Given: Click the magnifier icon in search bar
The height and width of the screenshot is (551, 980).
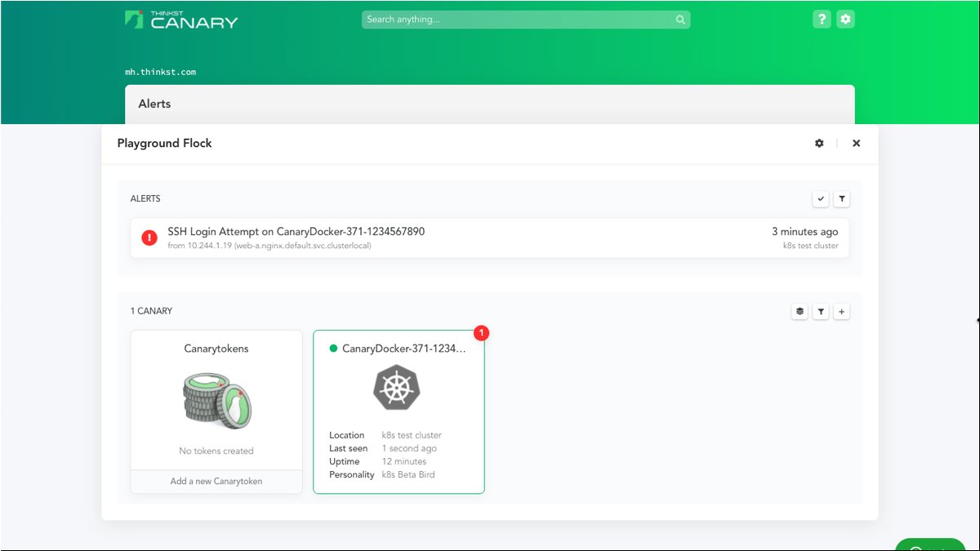Looking at the screenshot, I should (x=680, y=20).
